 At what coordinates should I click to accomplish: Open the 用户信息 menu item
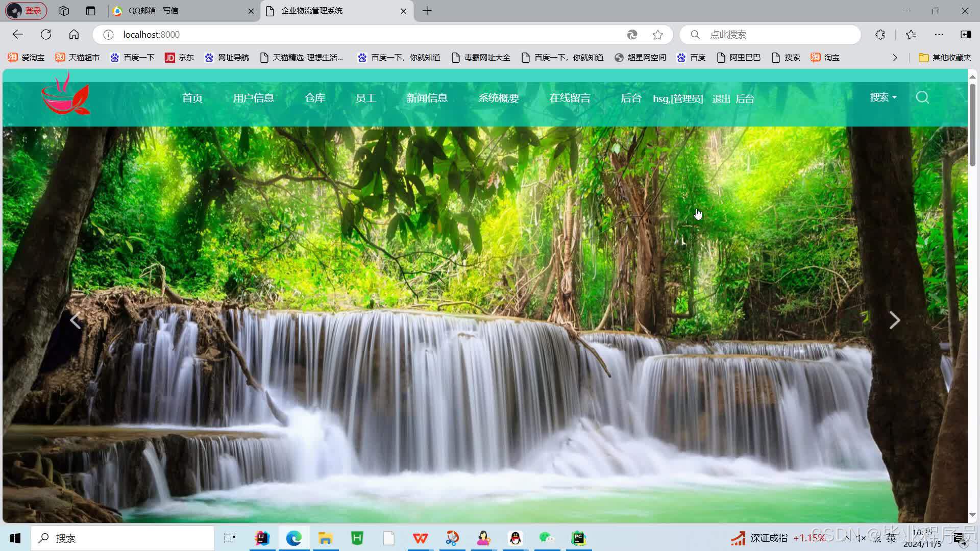pyautogui.click(x=254, y=98)
